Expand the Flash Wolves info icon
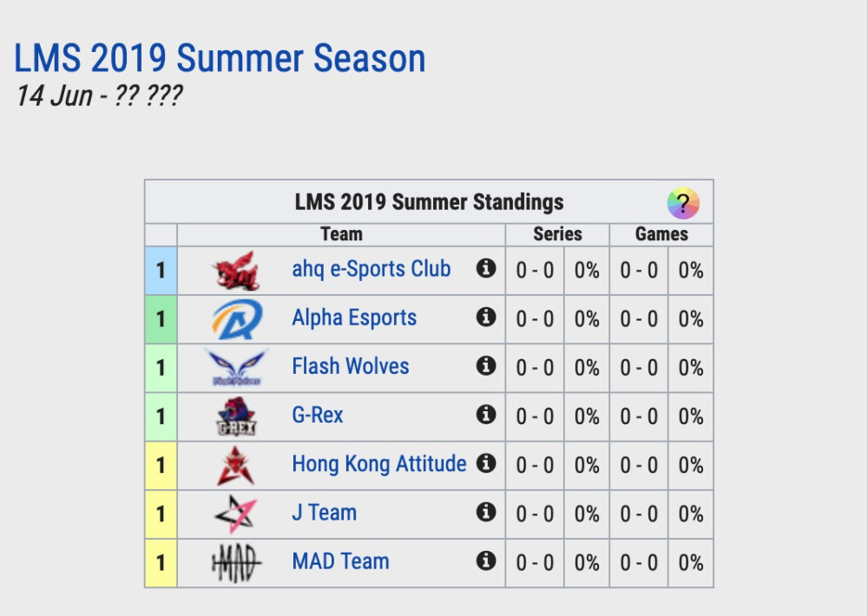This screenshot has height=616, width=868. click(486, 365)
